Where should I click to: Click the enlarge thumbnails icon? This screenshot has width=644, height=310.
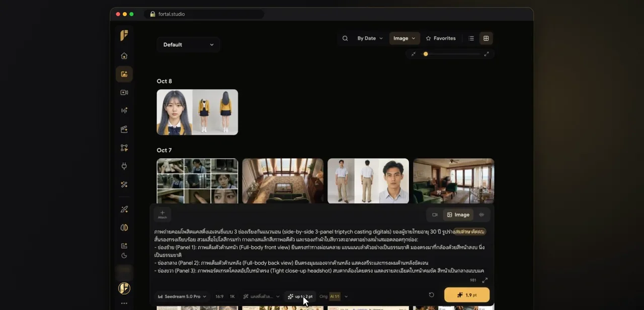click(x=487, y=54)
